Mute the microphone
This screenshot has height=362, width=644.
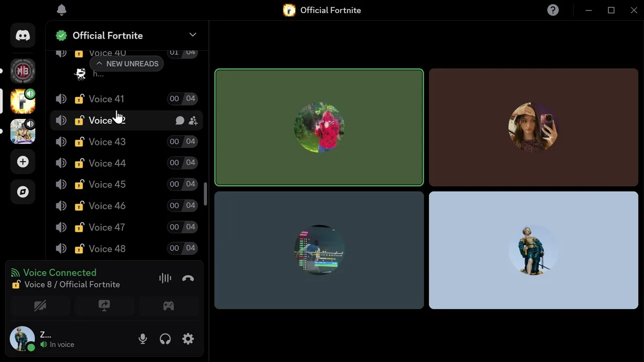143,339
